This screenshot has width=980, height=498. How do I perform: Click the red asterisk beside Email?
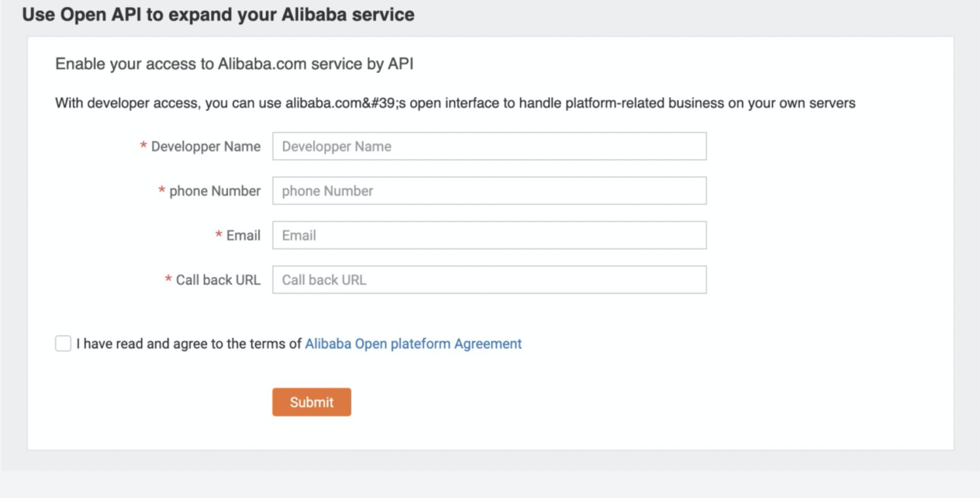[x=217, y=235]
